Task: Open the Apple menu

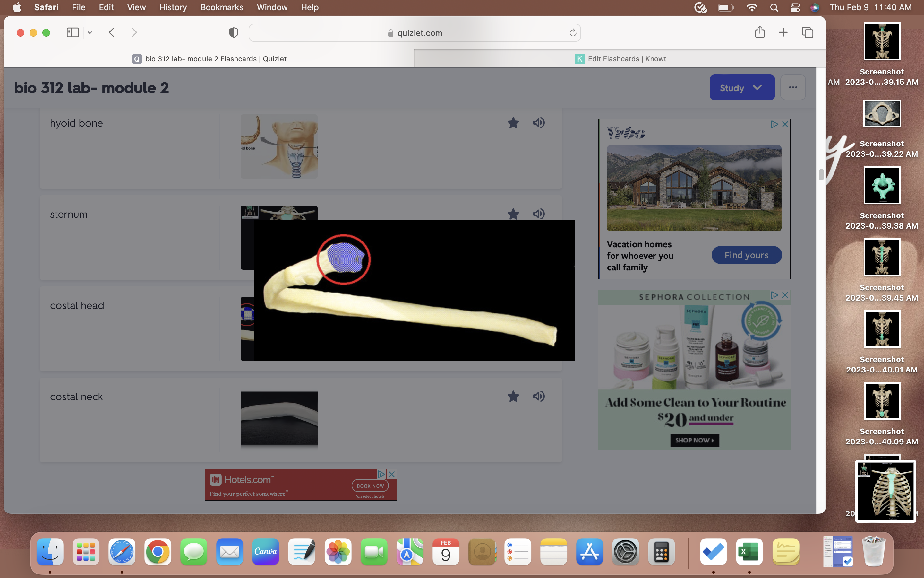Action: point(17,7)
